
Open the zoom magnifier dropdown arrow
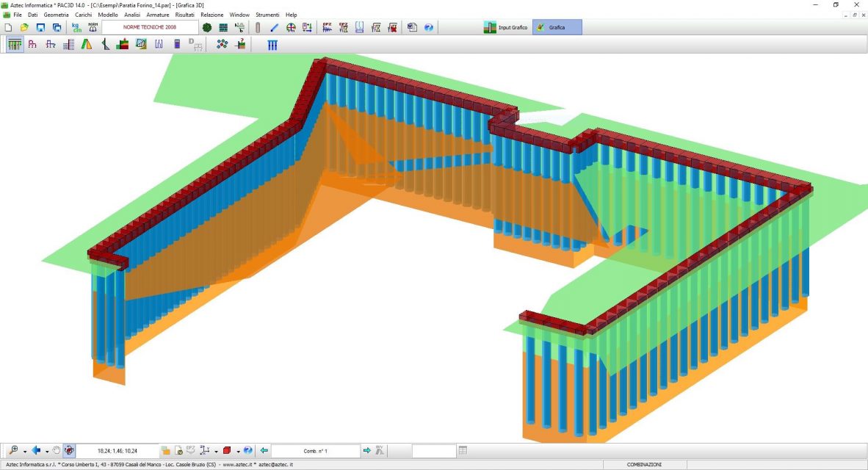[24, 451]
